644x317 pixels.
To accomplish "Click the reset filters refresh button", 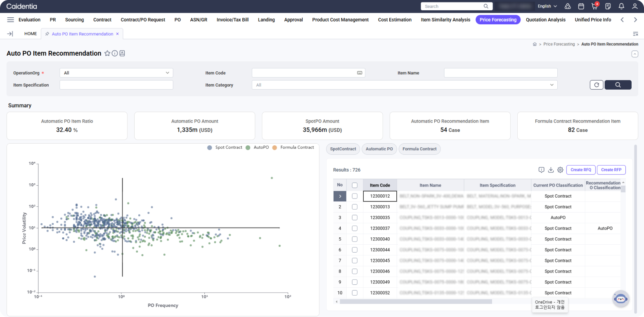I will 597,85.
